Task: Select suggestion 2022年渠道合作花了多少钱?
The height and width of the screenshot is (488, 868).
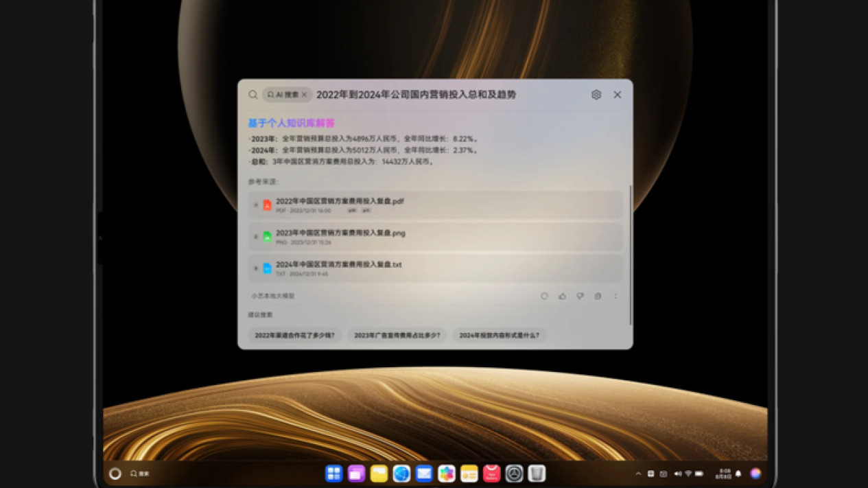Action: pyautogui.click(x=294, y=336)
